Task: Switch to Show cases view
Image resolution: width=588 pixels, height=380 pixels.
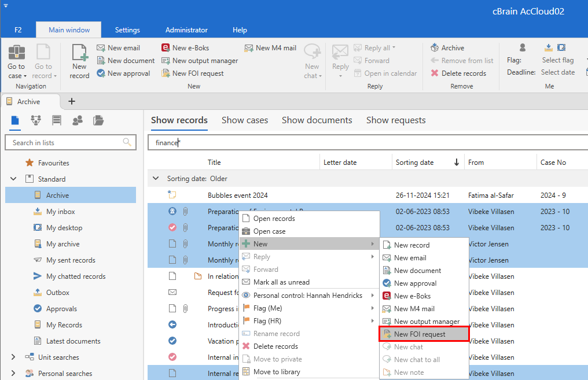Action: (x=244, y=120)
